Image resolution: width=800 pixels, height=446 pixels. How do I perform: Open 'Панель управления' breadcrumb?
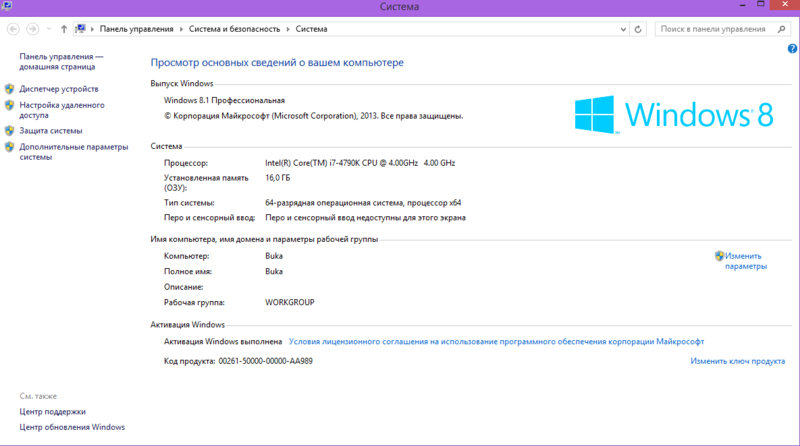tap(136, 29)
